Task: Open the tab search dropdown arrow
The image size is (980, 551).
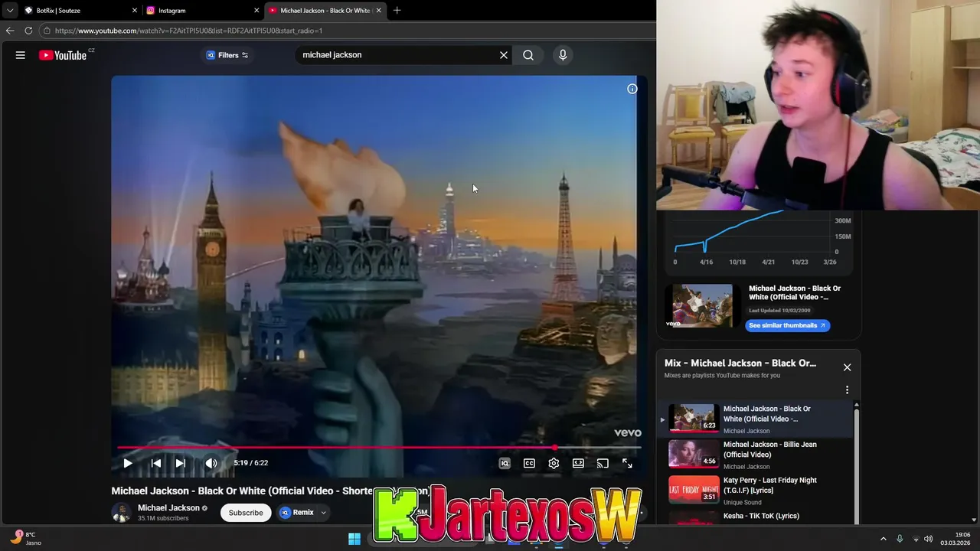Action: (x=9, y=11)
